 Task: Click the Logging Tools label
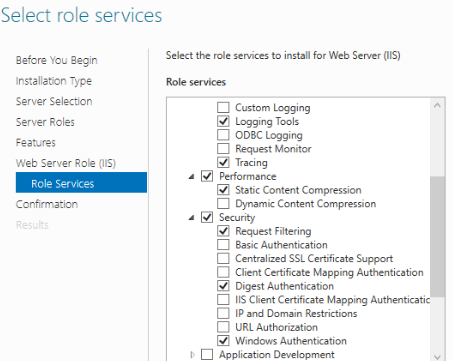(x=267, y=122)
